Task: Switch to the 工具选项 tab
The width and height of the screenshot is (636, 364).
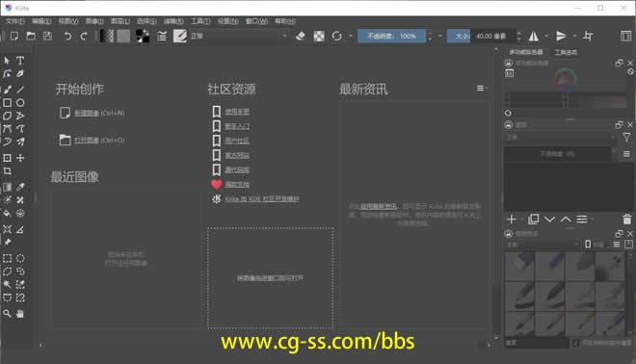Action: point(566,52)
